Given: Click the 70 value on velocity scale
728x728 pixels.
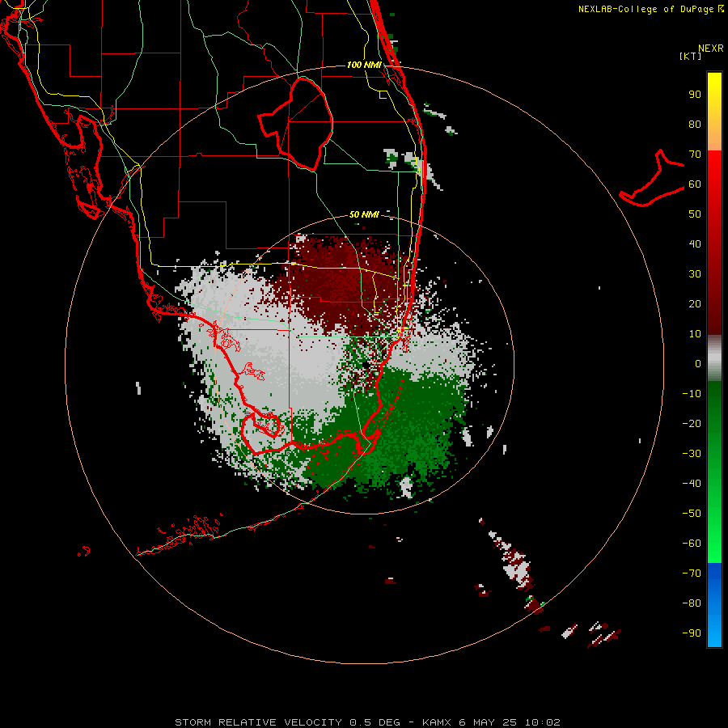Looking at the screenshot, I should click(695, 154).
